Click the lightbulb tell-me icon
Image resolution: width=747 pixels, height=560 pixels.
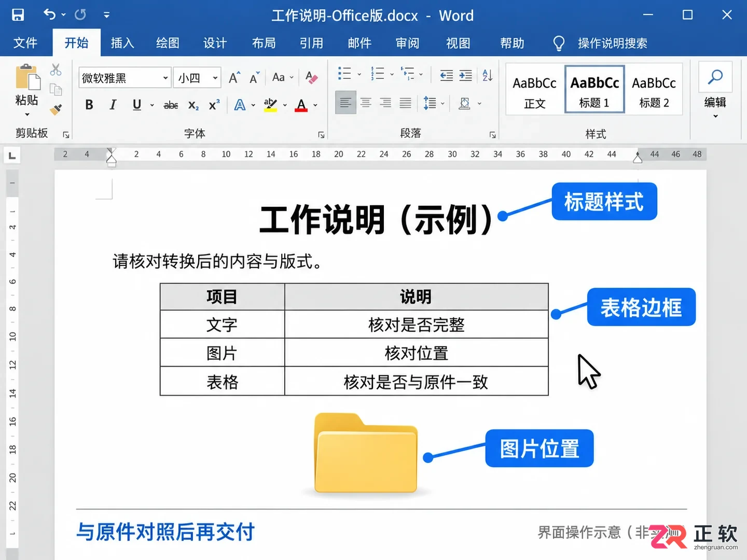[559, 43]
